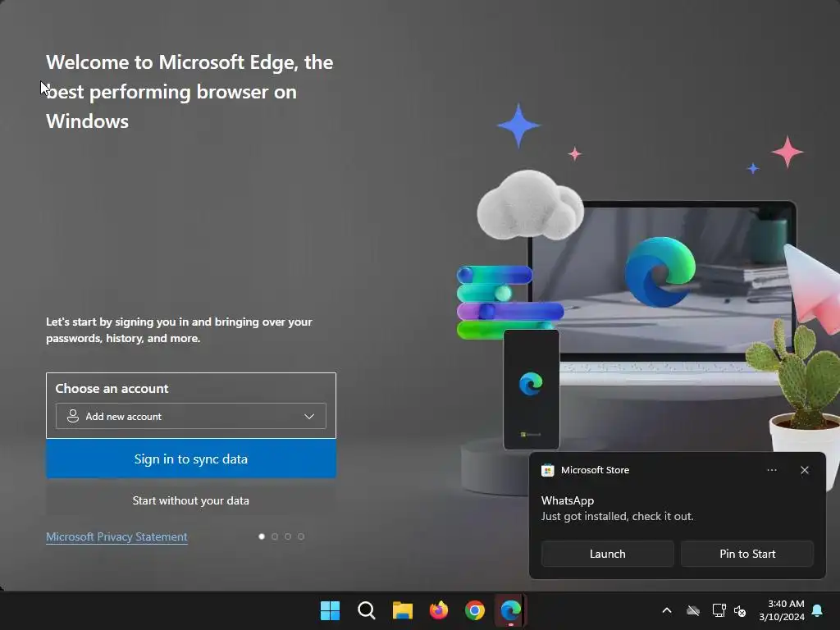This screenshot has height=630, width=840.
Task: Click the Microsoft Store icon in notification
Action: (x=547, y=470)
